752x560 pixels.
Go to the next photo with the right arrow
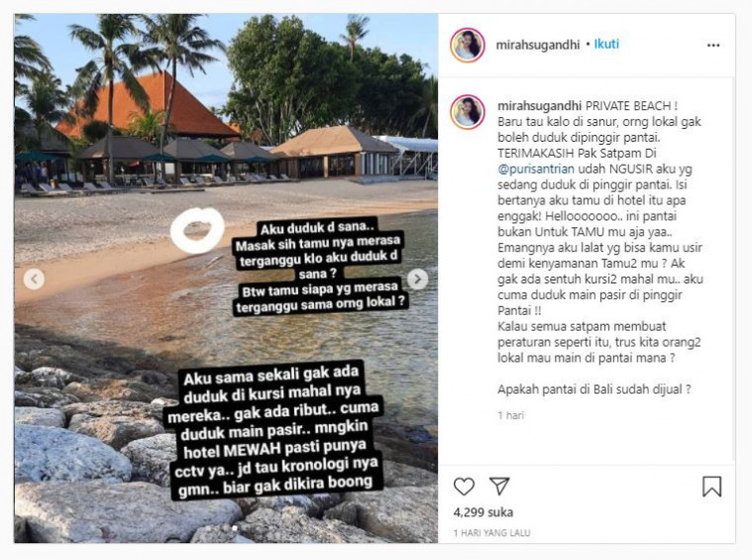(417, 279)
